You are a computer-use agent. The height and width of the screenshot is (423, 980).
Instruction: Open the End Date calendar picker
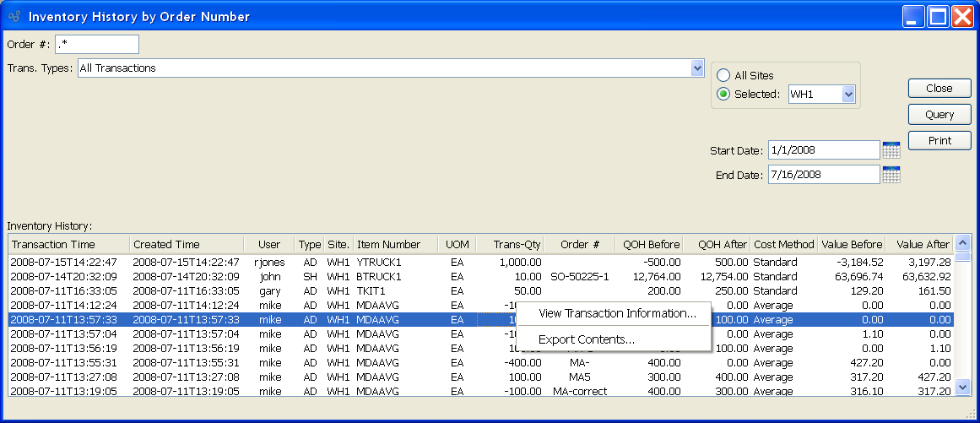(x=891, y=174)
